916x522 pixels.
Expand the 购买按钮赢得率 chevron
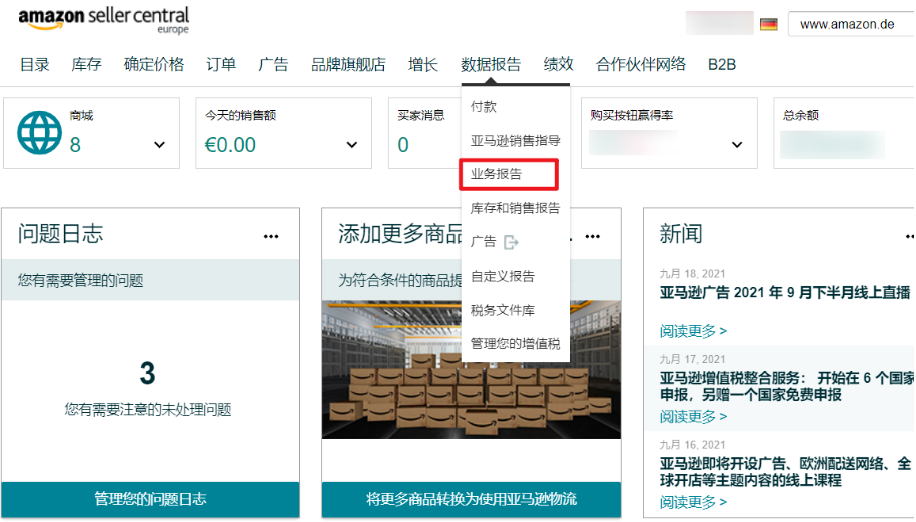[737, 145]
